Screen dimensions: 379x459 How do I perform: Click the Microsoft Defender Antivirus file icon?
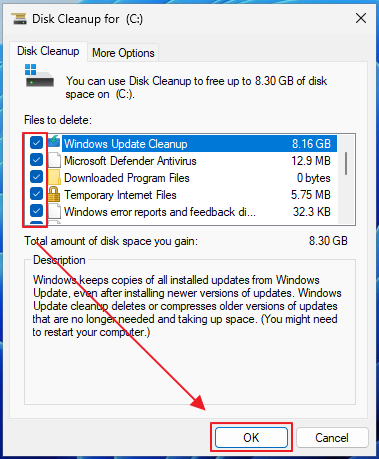click(54, 160)
